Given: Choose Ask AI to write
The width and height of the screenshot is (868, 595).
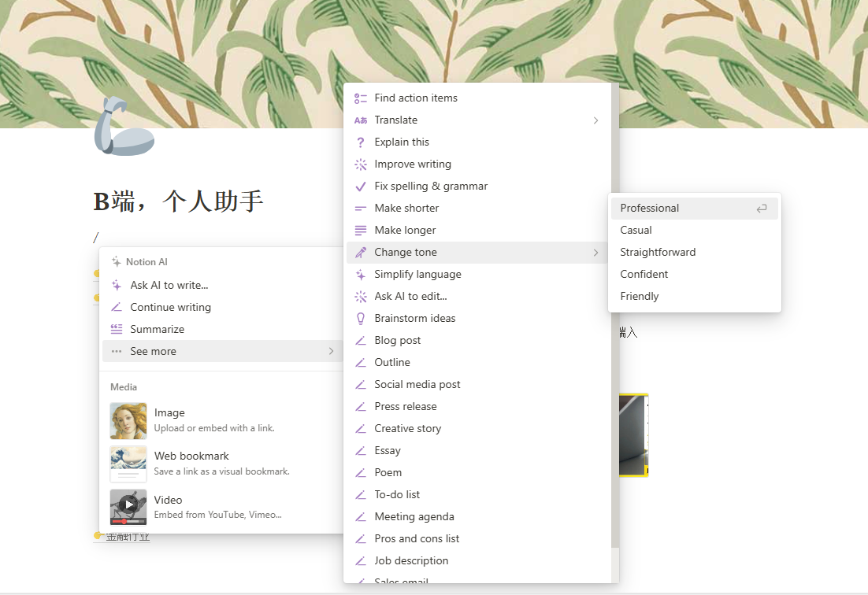Looking at the screenshot, I should click(x=169, y=286).
